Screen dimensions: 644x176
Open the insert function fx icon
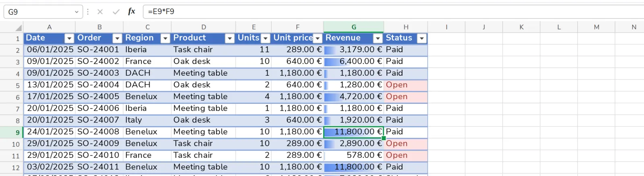point(132,11)
